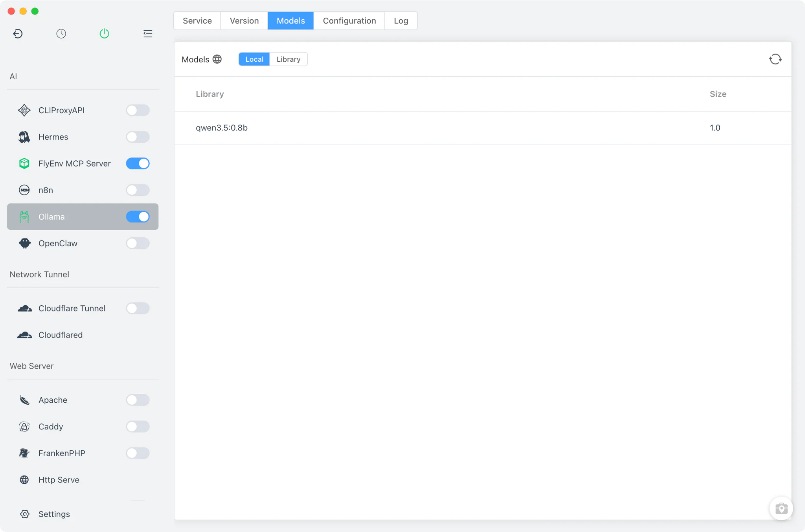805x532 pixels.
Task: Open the Configuration tab
Action: (349, 21)
